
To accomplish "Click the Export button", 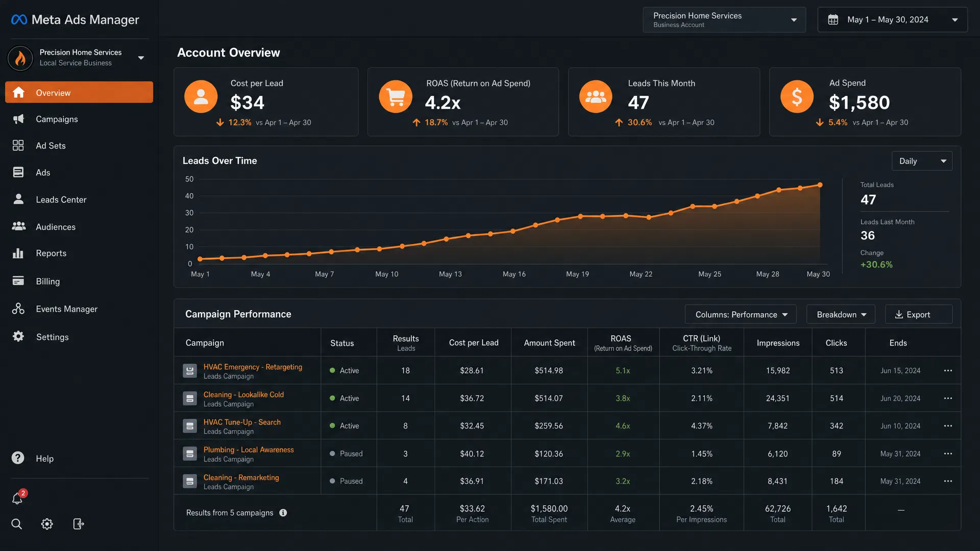I will 918,314.
